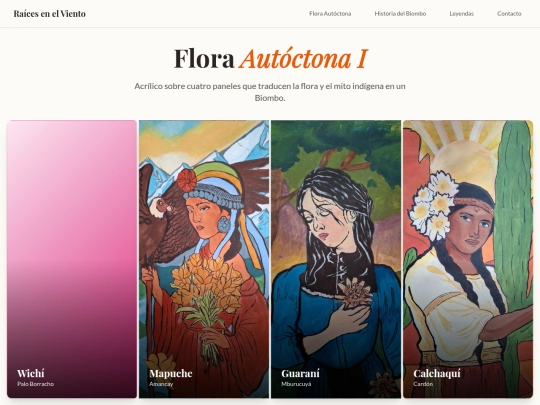The image size is (540, 405).
Task: Click the Palo Borracho caption
Action: tap(35, 384)
